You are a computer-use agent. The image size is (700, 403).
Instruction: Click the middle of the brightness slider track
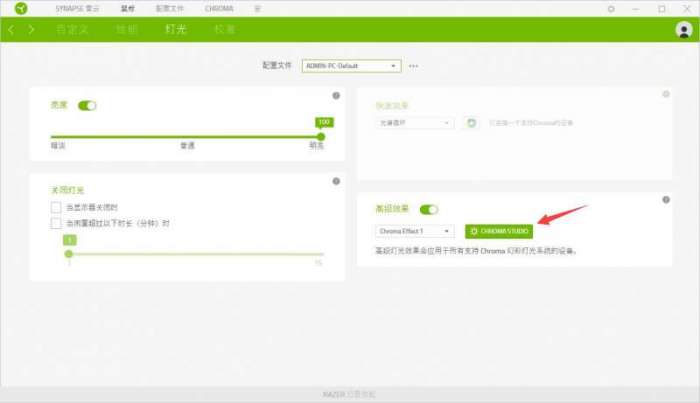[x=186, y=137]
